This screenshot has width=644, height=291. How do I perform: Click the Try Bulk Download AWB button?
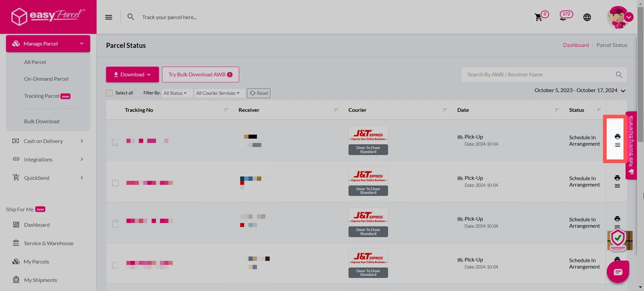point(200,74)
